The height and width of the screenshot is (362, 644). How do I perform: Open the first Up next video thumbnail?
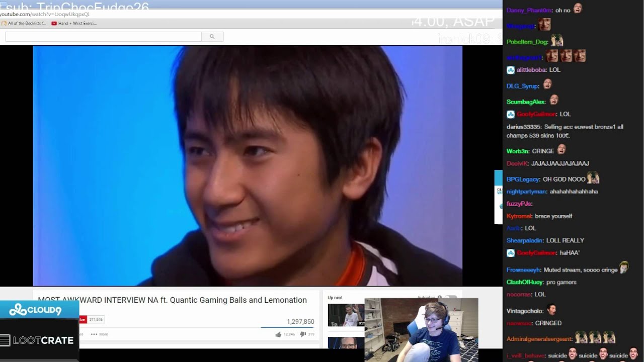pos(346,315)
